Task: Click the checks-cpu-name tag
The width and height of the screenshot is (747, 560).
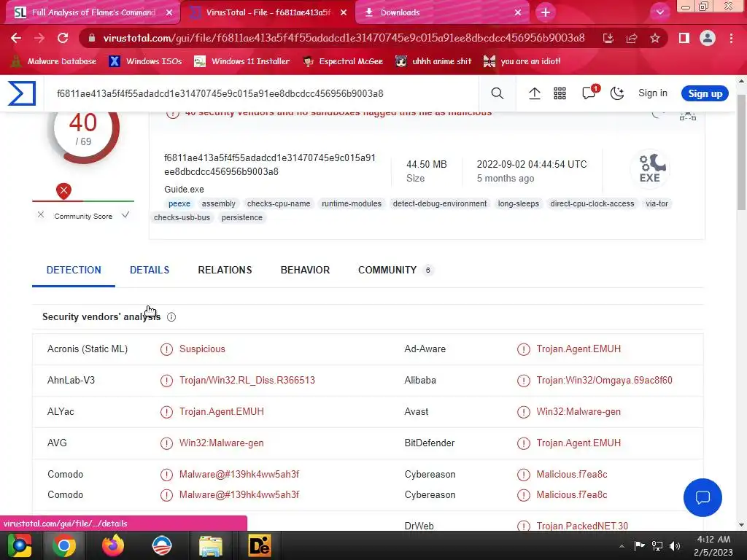Action: [279, 204]
